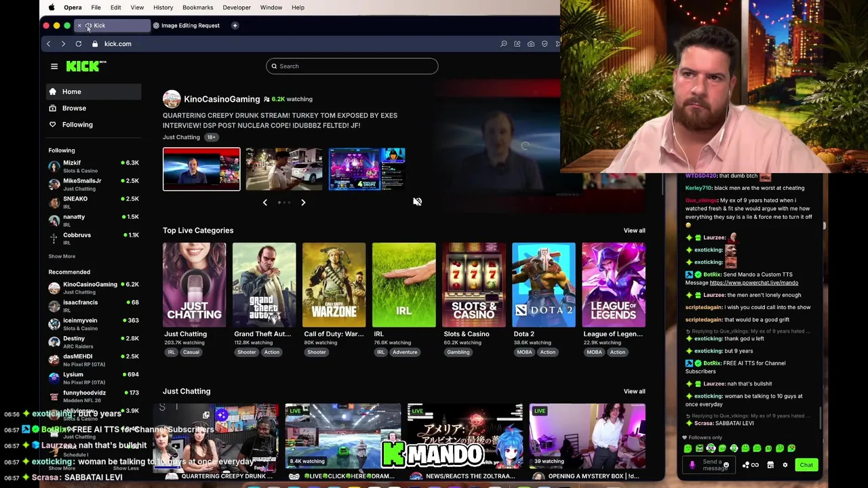The image size is (868, 488).
Task: Click the purple microphone chat icon
Action: (x=692, y=465)
